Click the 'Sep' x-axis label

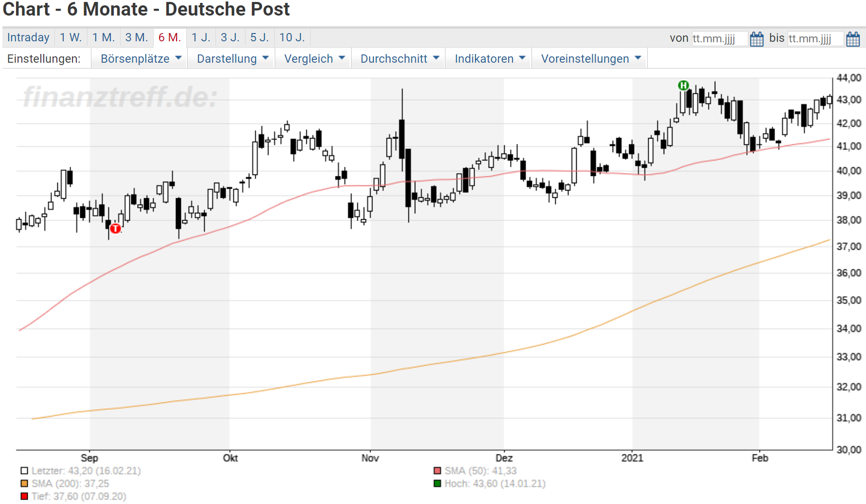click(89, 458)
